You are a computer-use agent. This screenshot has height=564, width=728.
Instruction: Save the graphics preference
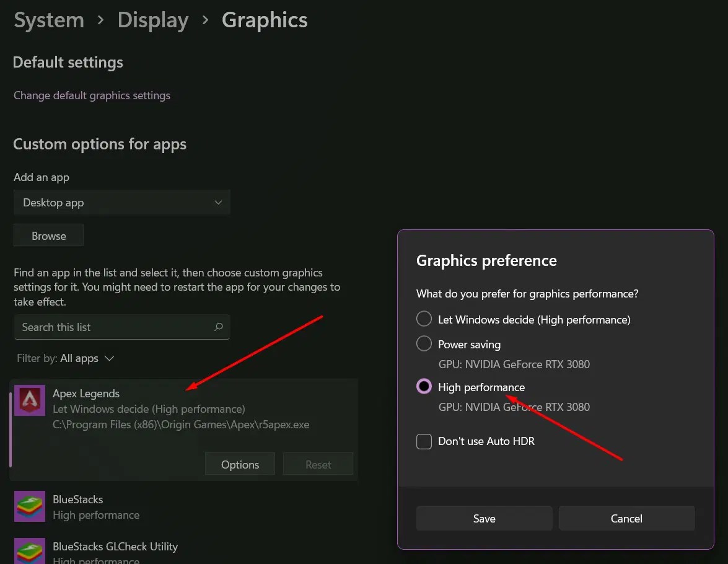pos(484,518)
